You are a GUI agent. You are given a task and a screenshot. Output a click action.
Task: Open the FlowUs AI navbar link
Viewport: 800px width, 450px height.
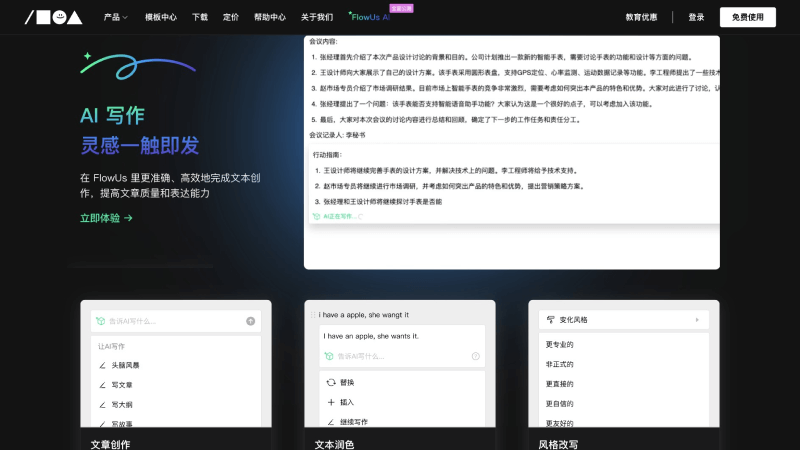(x=370, y=17)
